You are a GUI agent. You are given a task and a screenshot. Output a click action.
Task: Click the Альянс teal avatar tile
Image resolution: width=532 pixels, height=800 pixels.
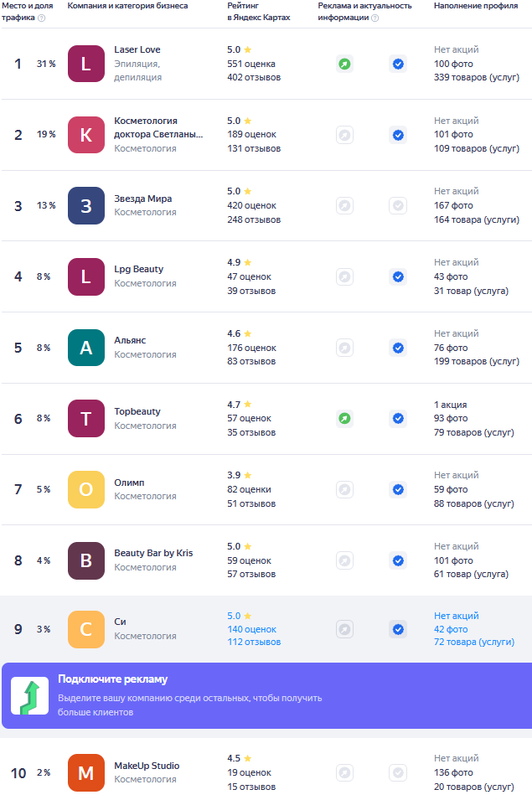point(86,348)
